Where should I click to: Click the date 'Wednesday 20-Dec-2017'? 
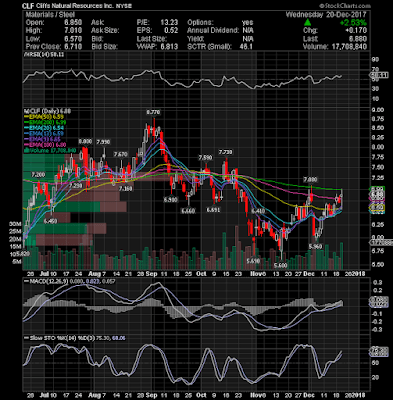coord(326,15)
